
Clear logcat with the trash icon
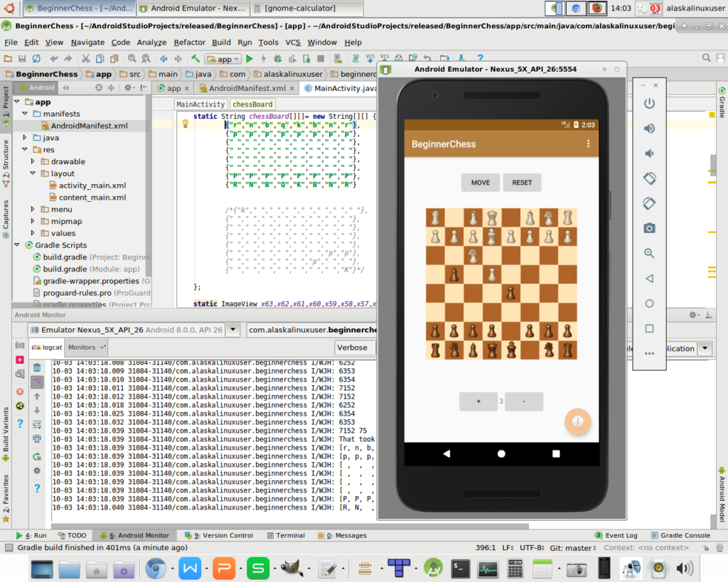click(37, 367)
